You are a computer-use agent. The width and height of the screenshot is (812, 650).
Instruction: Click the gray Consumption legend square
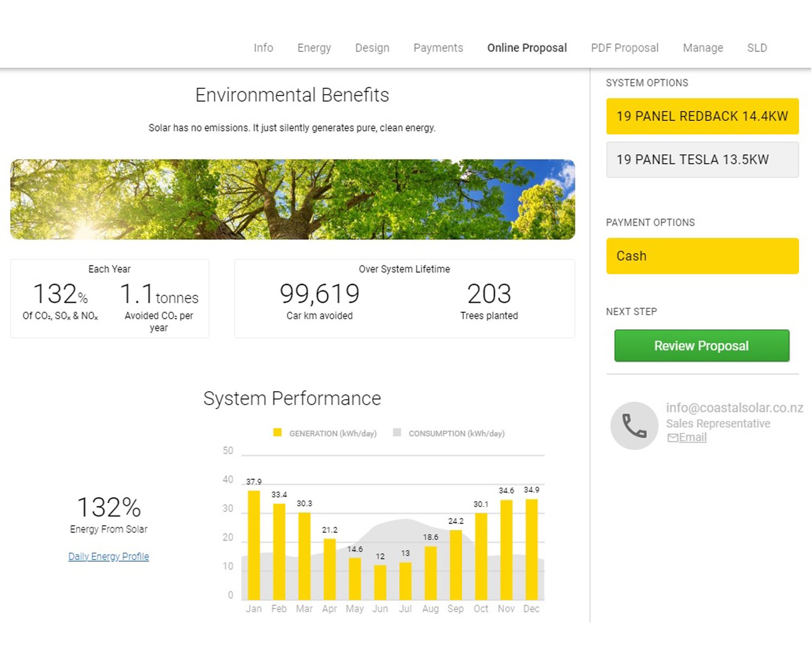(x=397, y=433)
